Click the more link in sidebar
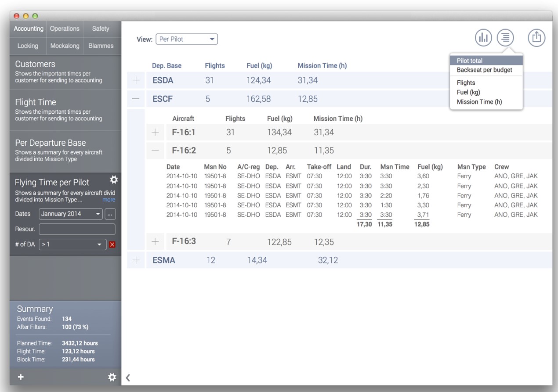558x392 pixels. [109, 200]
